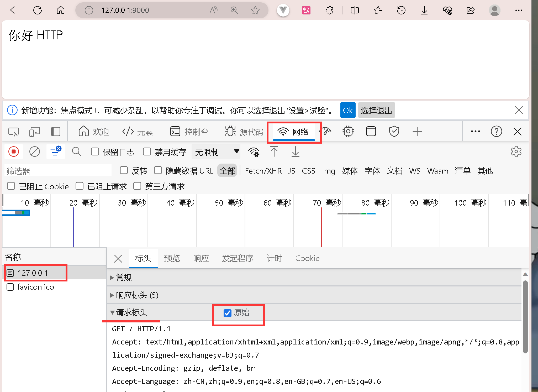Screen dimensions: 538x392
Task: Open the 无限制 throttling dropdown
Action: click(216, 151)
